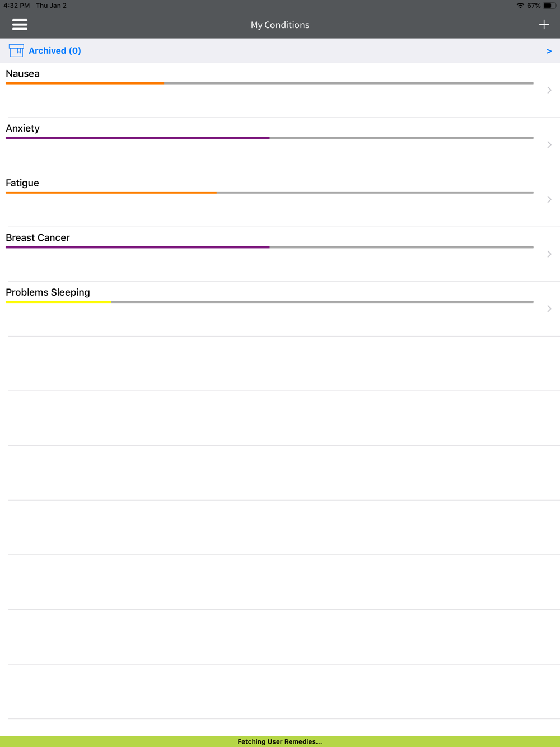Select the Anxiety condition
560x747 pixels.
pyautogui.click(x=280, y=145)
